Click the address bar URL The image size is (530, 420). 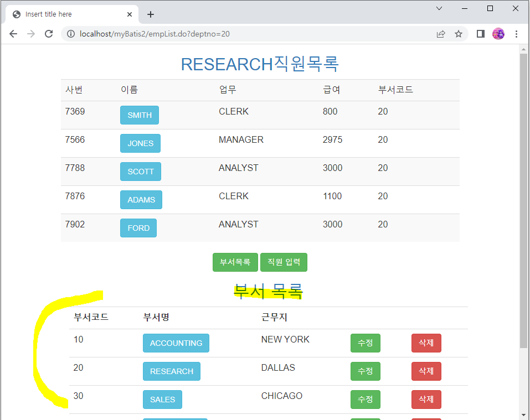pyautogui.click(x=155, y=34)
